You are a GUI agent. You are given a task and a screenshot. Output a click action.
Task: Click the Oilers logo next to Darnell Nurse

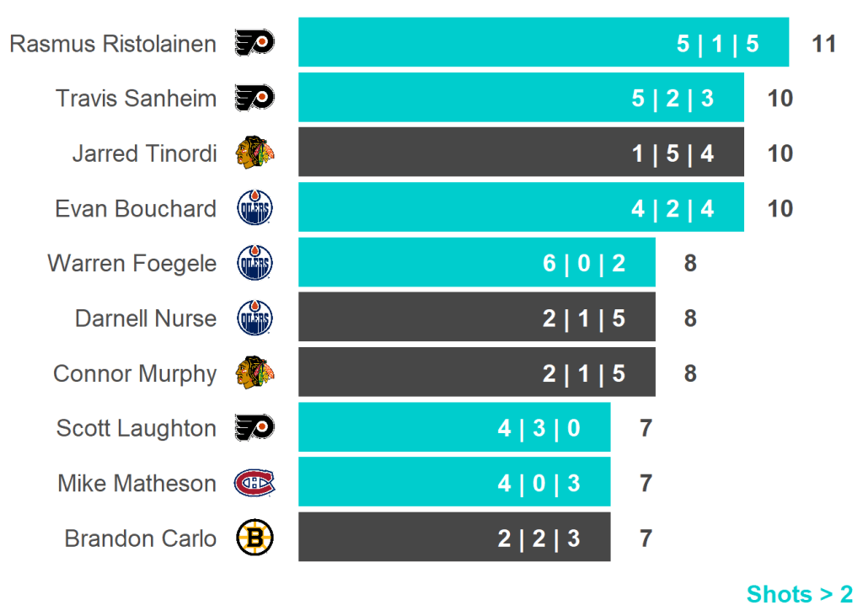[255, 319]
